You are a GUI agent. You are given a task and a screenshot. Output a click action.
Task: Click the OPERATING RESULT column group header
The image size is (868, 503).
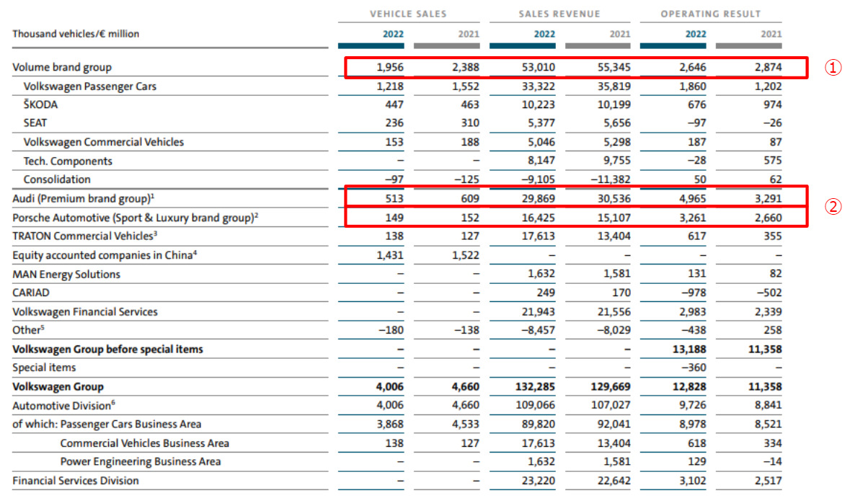711,14
